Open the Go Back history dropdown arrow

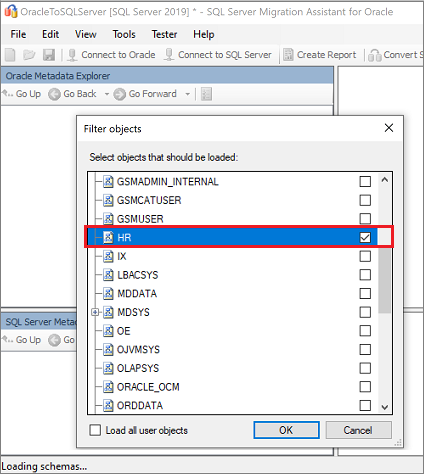[x=107, y=94]
